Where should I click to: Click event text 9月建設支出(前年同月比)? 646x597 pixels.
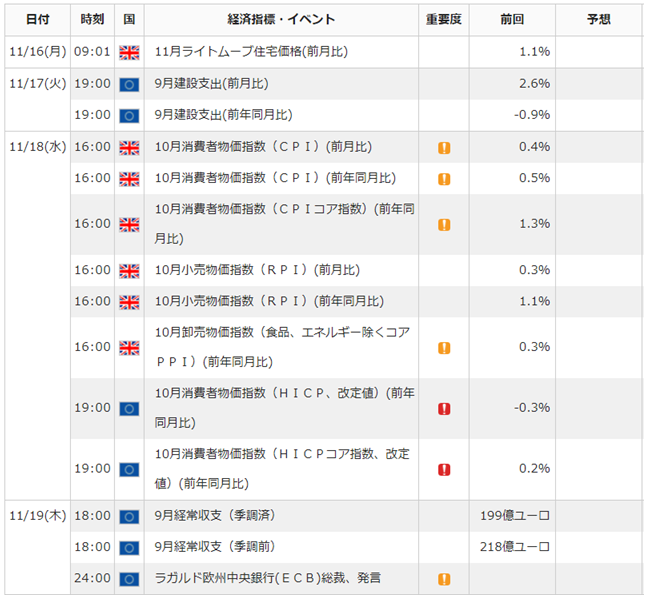click(223, 115)
